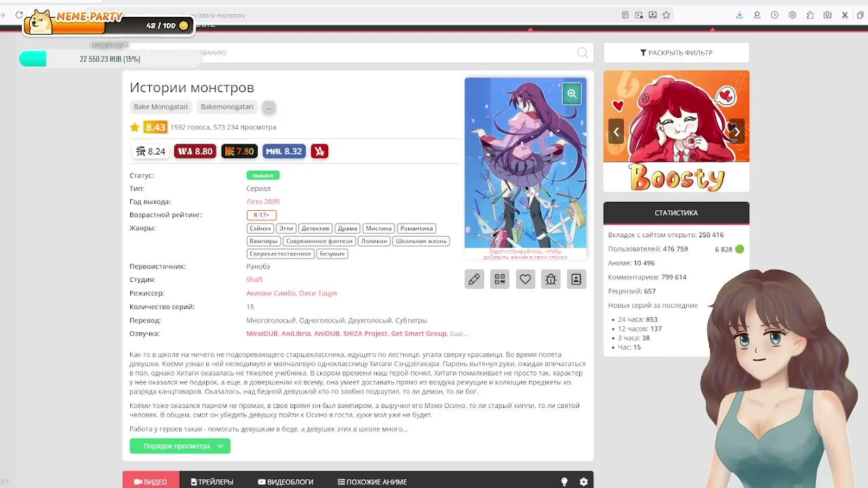This screenshot has width=868, height=488.
Task: Click the yellow star rating icon
Action: coord(135,127)
